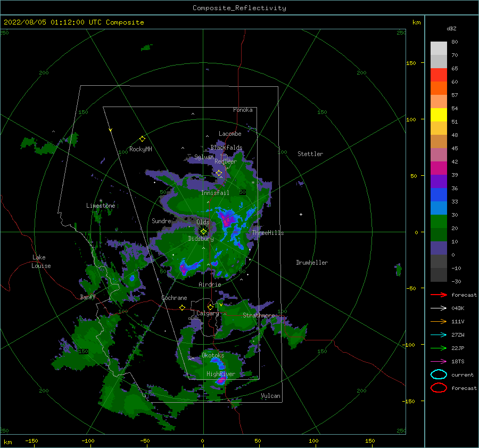Click the dBZ legend heading
Viewport: 479px width, 448px height.
coord(451,28)
